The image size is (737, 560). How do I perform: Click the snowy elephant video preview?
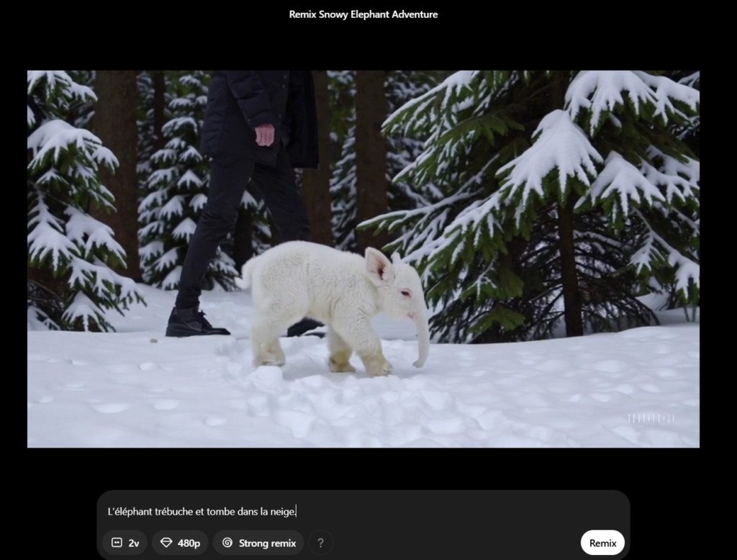(363, 259)
